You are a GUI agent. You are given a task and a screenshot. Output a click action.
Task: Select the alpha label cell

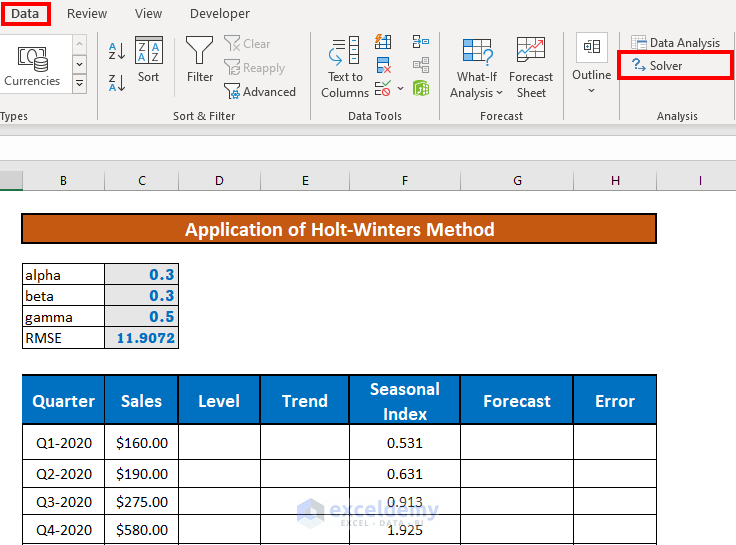(63, 275)
